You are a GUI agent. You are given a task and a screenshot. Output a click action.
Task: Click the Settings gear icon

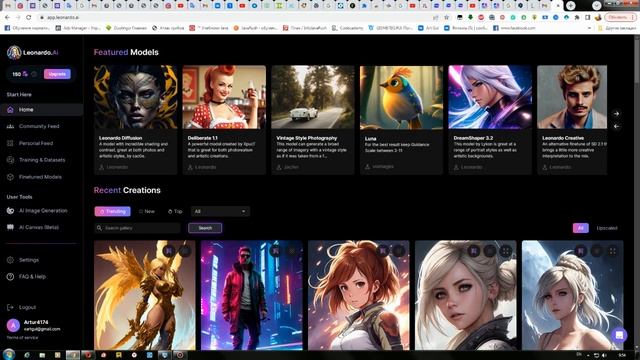pos(10,260)
